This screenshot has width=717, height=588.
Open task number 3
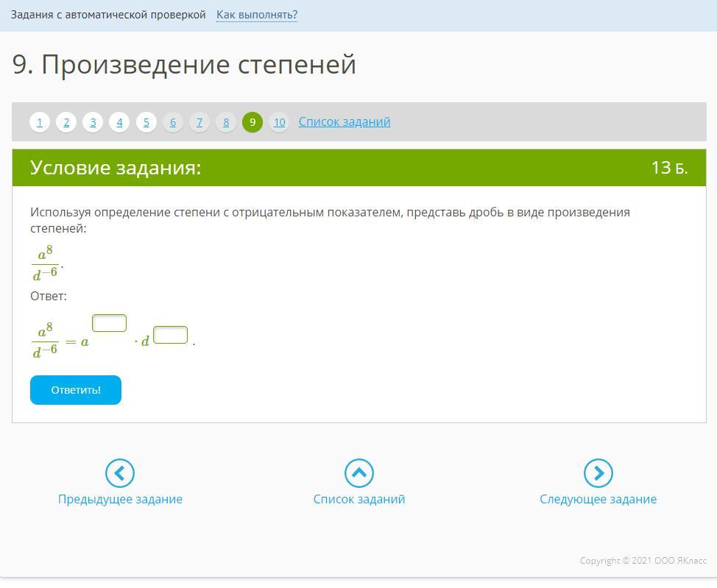pyautogui.click(x=93, y=122)
